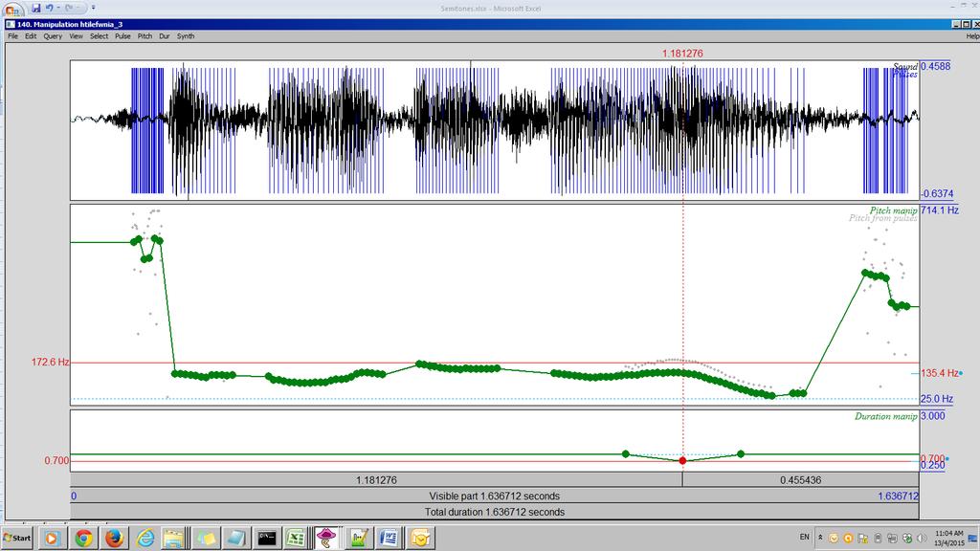The height and width of the screenshot is (551, 980).
Task: Switch to Microsoft Word from taskbar
Action: click(389, 538)
